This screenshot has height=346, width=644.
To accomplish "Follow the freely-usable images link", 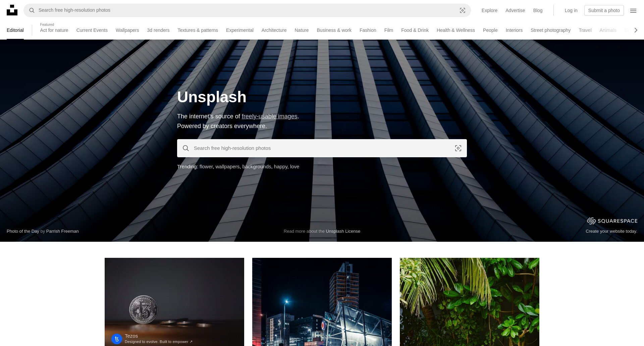I will 269,116.
